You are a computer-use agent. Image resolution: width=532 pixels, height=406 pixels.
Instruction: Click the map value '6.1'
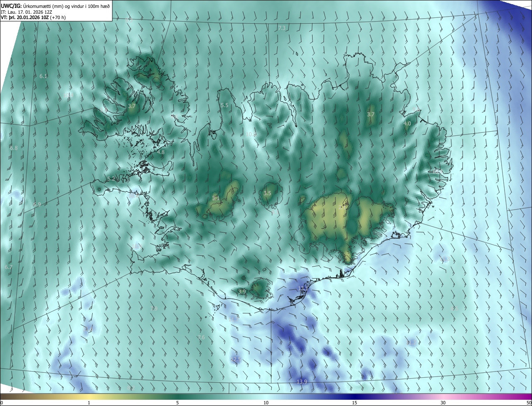coord(43,76)
